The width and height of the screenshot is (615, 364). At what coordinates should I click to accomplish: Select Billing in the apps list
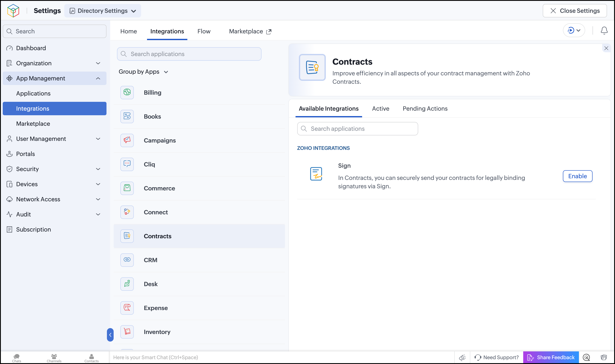199,93
